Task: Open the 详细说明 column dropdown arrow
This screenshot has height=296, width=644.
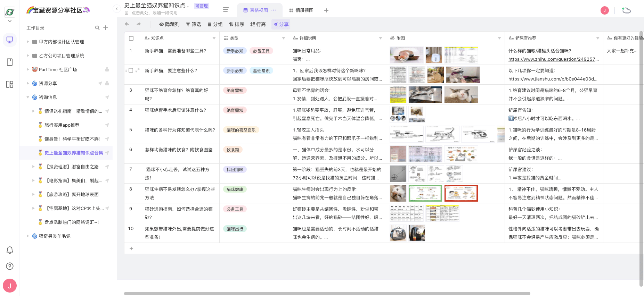Action: [381, 38]
